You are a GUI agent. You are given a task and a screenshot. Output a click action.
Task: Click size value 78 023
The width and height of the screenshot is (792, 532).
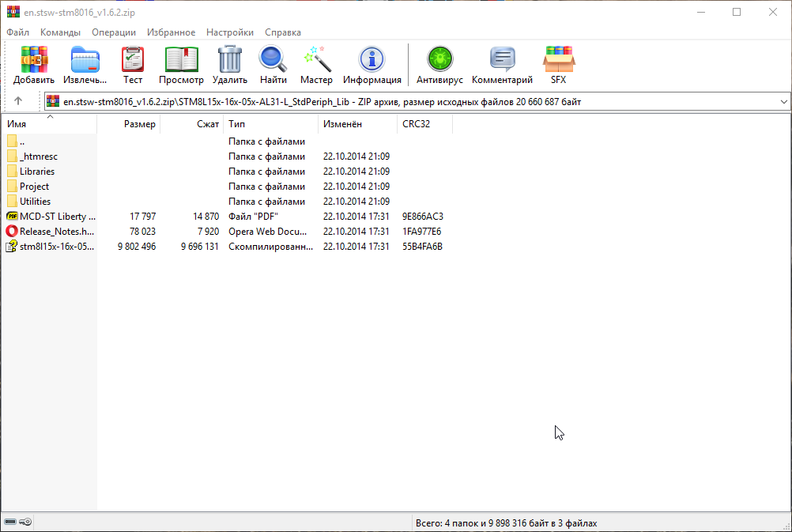point(142,232)
